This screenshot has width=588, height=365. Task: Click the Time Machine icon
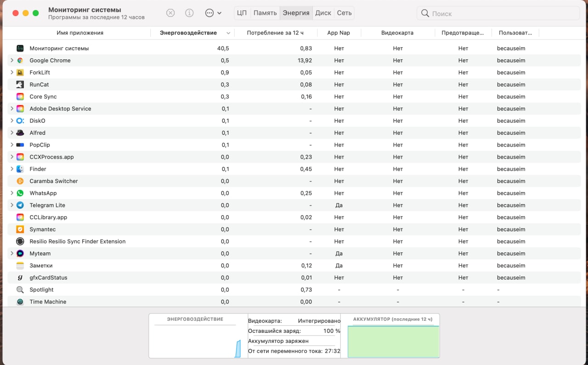point(20,302)
